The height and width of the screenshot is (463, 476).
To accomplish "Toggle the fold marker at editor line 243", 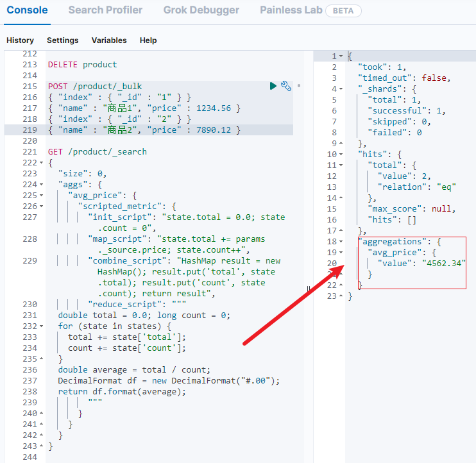I will click(41, 446).
